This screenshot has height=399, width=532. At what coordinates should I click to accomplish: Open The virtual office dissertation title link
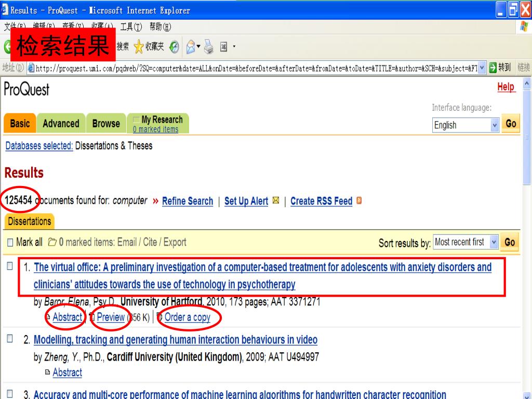point(262,275)
